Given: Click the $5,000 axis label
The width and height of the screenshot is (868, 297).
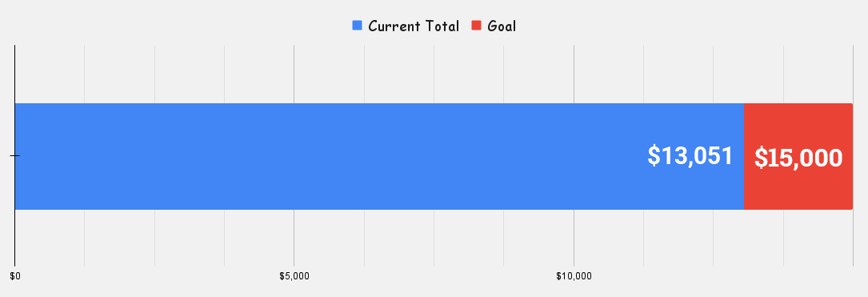Looking at the screenshot, I should 294,276.
